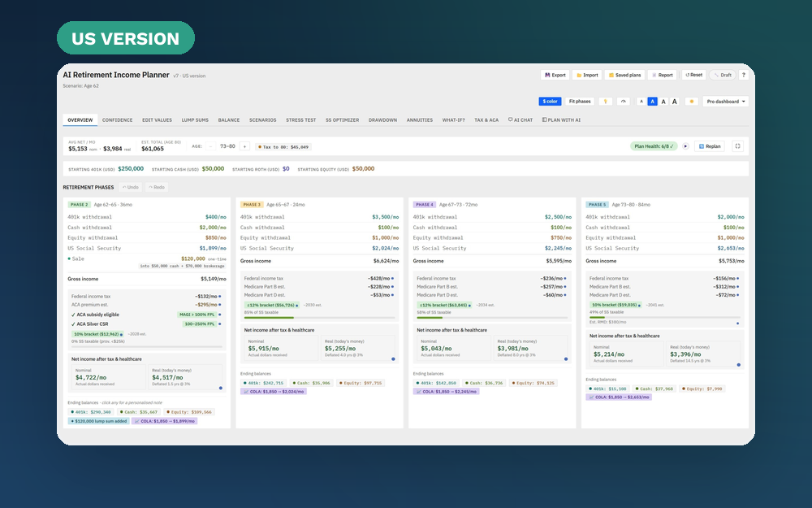Select the Phase 5 badge

point(597,205)
